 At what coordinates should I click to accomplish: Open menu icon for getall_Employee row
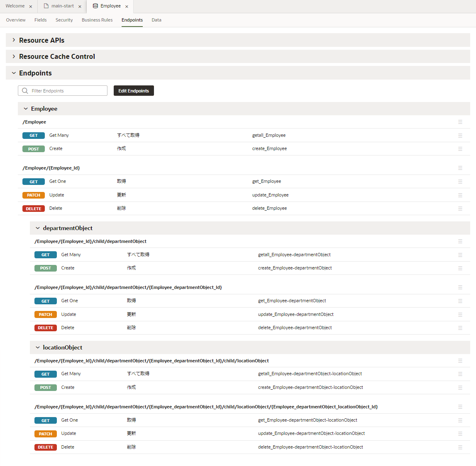[x=460, y=136]
